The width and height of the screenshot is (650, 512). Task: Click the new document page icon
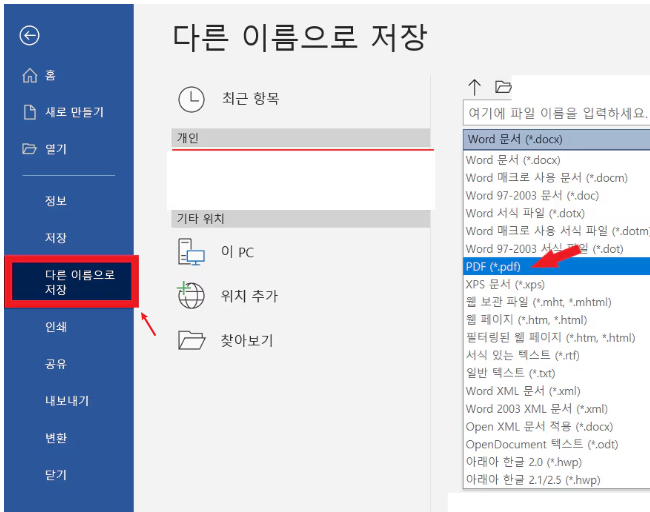[30, 112]
